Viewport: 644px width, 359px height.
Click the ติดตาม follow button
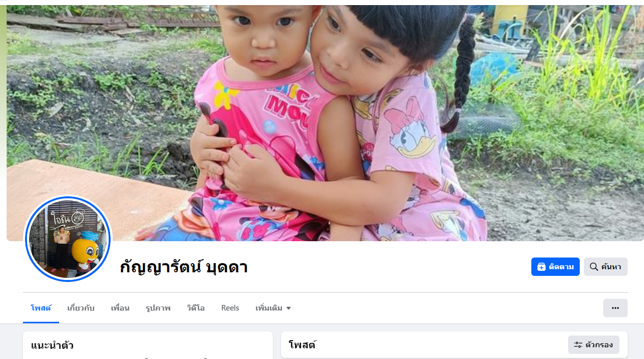(555, 267)
